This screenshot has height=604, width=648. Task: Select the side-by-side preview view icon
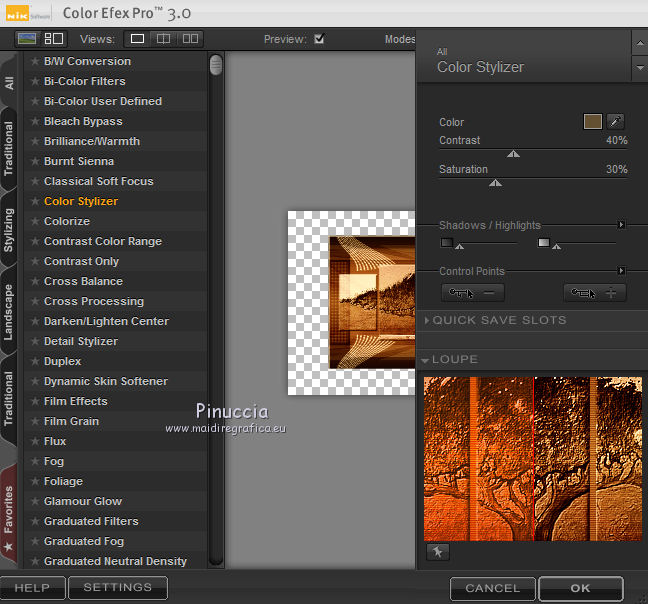click(x=189, y=39)
